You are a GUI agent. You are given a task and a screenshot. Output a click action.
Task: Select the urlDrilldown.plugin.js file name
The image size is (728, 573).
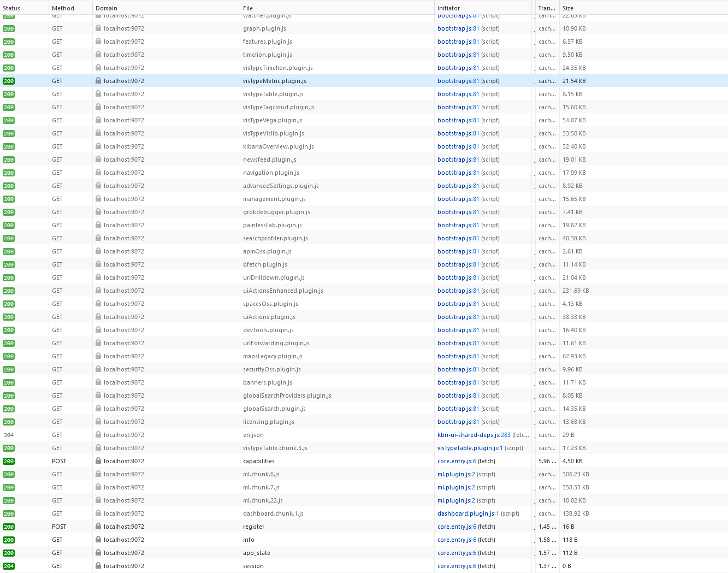[x=274, y=277]
